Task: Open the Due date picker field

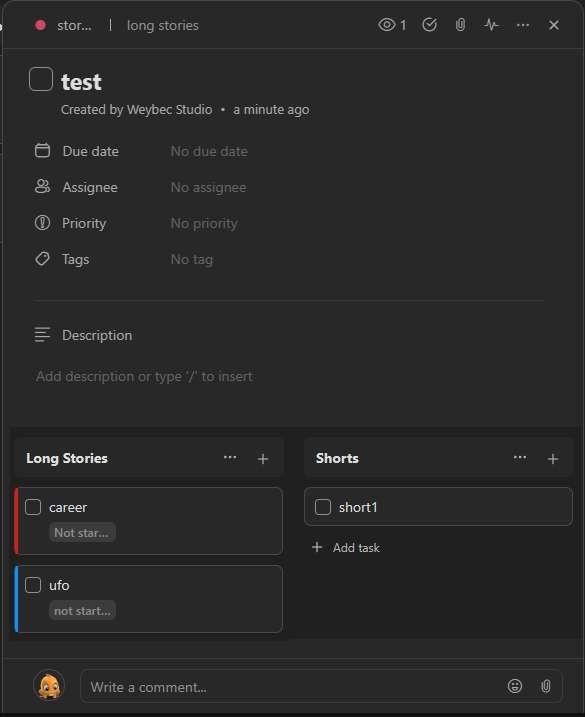Action: (209, 151)
